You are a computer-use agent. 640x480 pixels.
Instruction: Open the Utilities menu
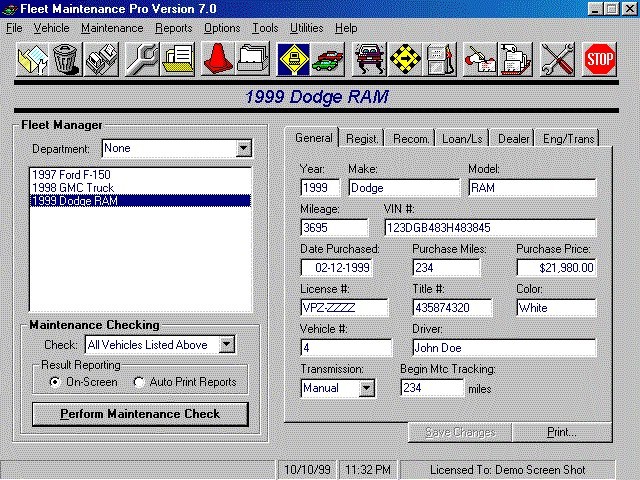click(307, 28)
